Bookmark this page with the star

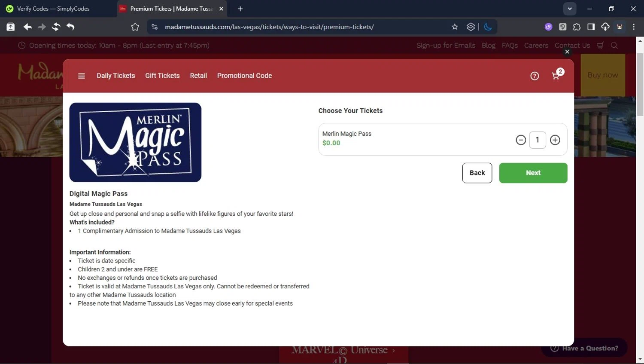[455, 27]
